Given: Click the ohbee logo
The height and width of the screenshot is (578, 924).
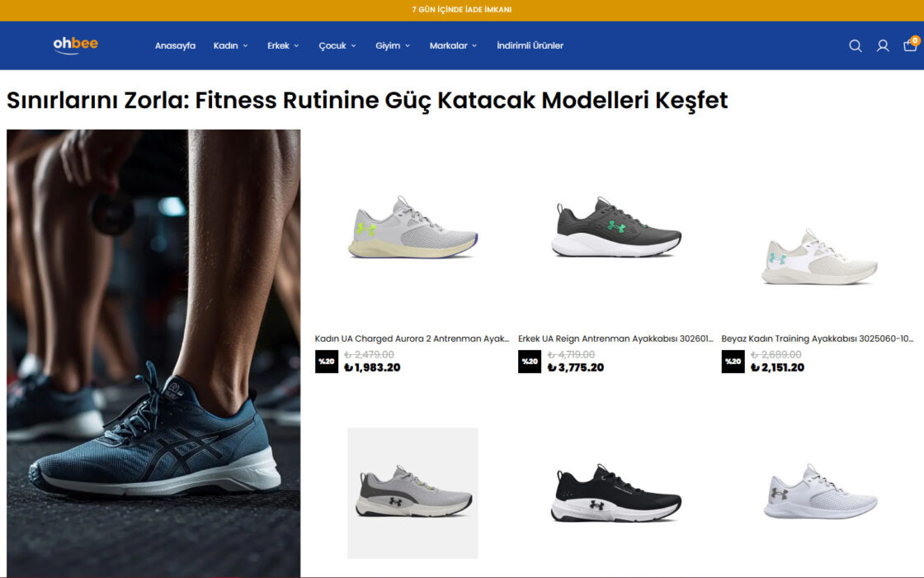Looking at the screenshot, I should (x=75, y=45).
